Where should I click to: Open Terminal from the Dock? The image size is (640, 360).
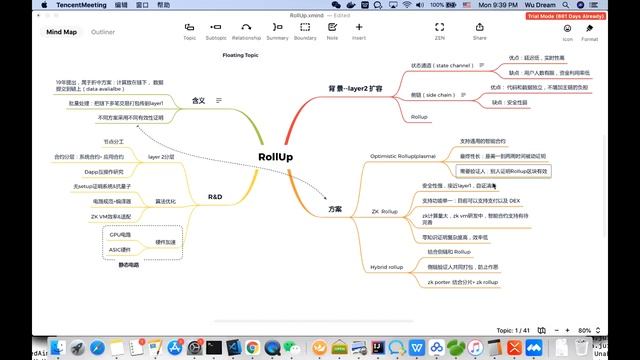[214, 348]
